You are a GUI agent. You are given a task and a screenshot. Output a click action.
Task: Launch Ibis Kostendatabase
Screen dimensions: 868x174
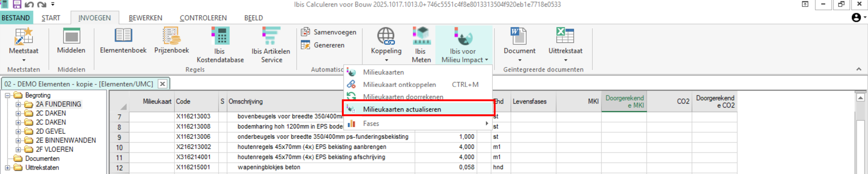(220, 36)
